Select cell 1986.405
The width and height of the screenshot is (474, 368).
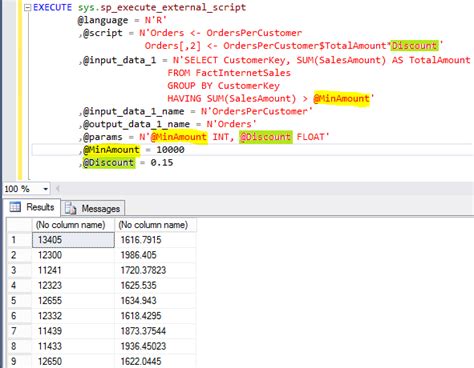click(155, 255)
